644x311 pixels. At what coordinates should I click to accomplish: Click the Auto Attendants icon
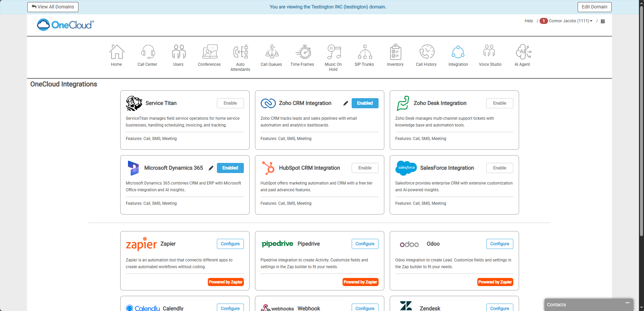tap(240, 52)
